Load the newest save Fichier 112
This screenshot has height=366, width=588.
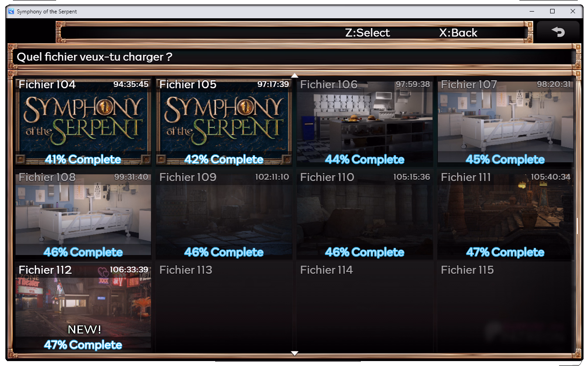(83, 307)
